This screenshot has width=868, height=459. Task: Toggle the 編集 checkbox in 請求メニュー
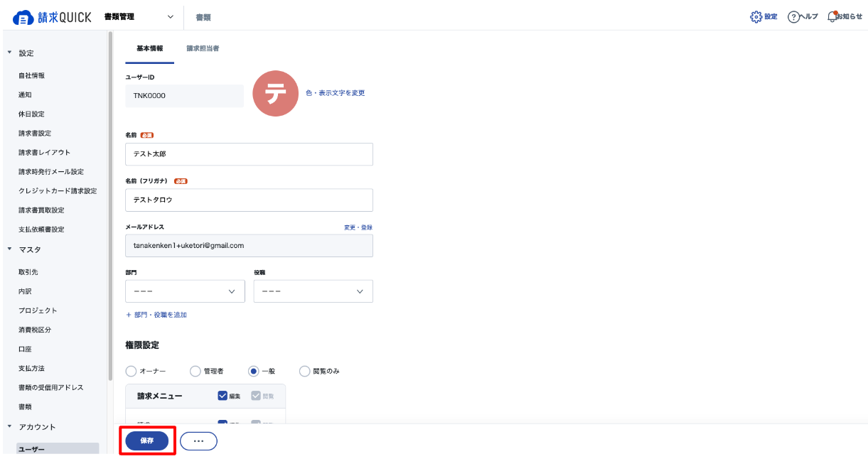(x=223, y=396)
